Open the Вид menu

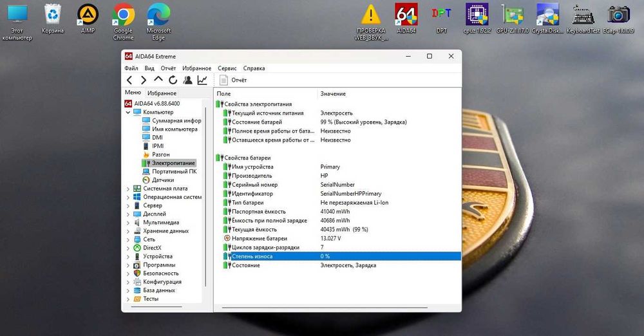click(x=149, y=68)
